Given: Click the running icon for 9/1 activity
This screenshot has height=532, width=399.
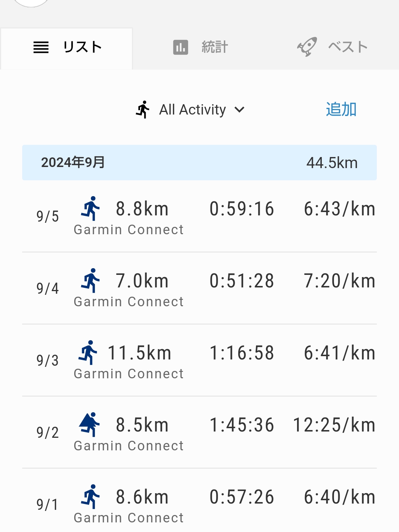Looking at the screenshot, I should (91, 497).
